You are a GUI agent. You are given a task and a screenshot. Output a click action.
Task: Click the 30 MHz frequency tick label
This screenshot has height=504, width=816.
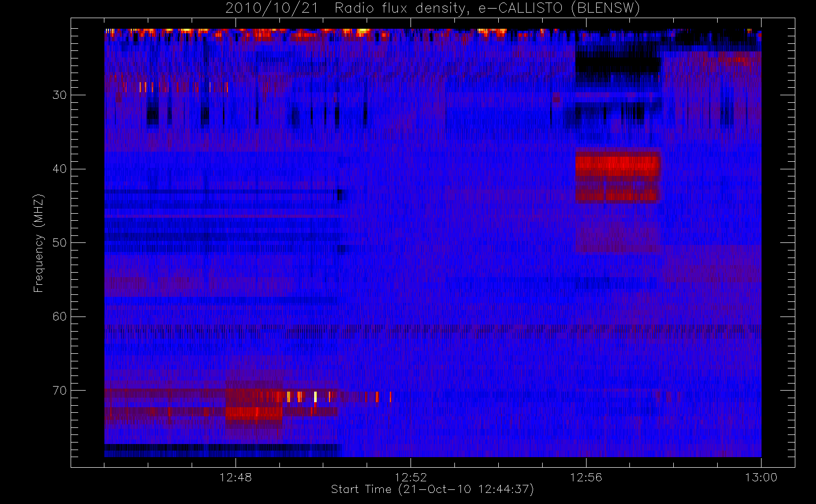pyautogui.click(x=60, y=95)
